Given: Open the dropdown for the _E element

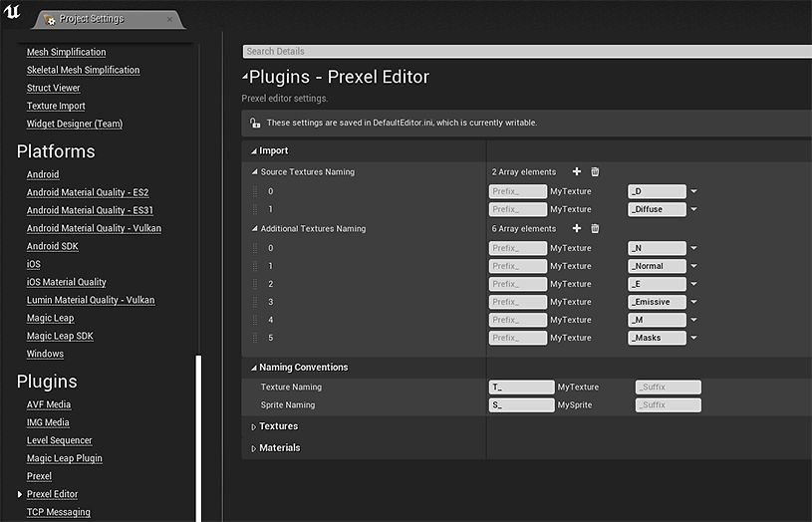Looking at the screenshot, I should click(693, 284).
